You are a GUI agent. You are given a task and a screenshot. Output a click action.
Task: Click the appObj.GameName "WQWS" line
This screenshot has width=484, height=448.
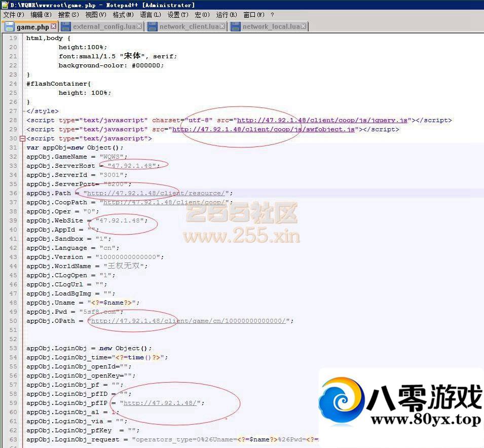(x=77, y=157)
